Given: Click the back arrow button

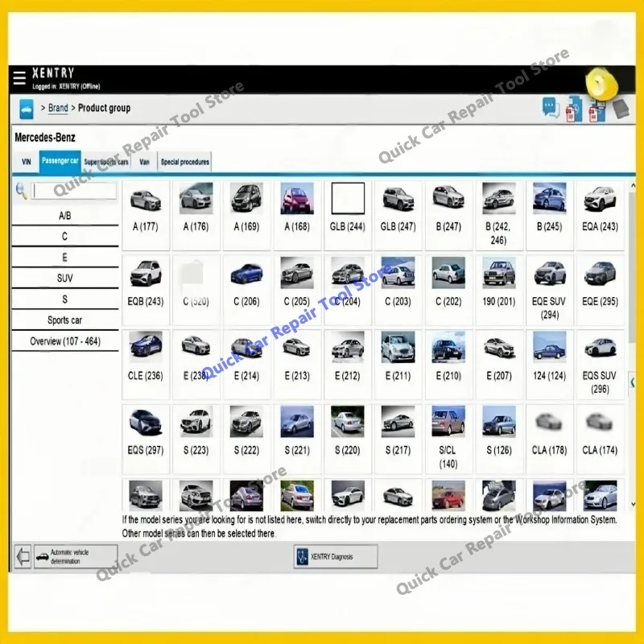Looking at the screenshot, I should point(23,556).
